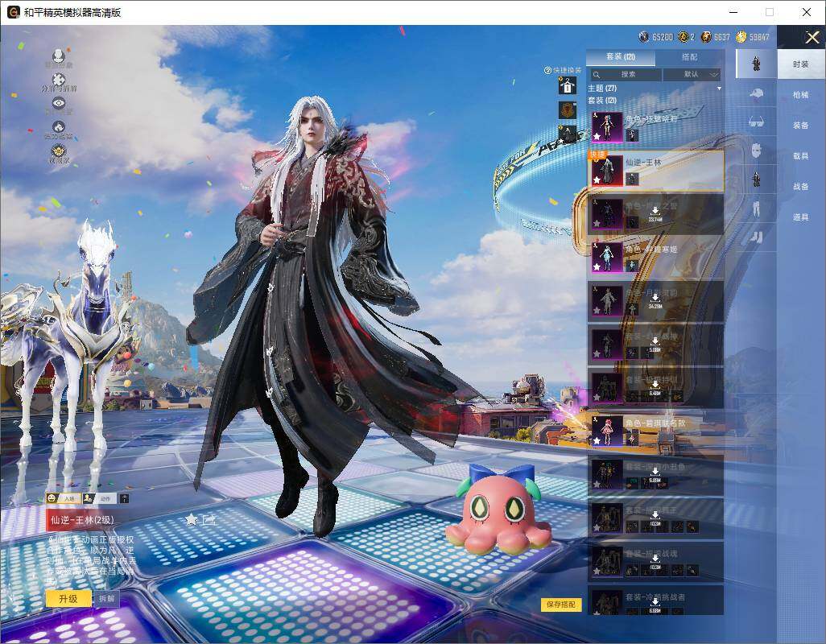Select the 仙逆-王林 outfit card

point(656,171)
